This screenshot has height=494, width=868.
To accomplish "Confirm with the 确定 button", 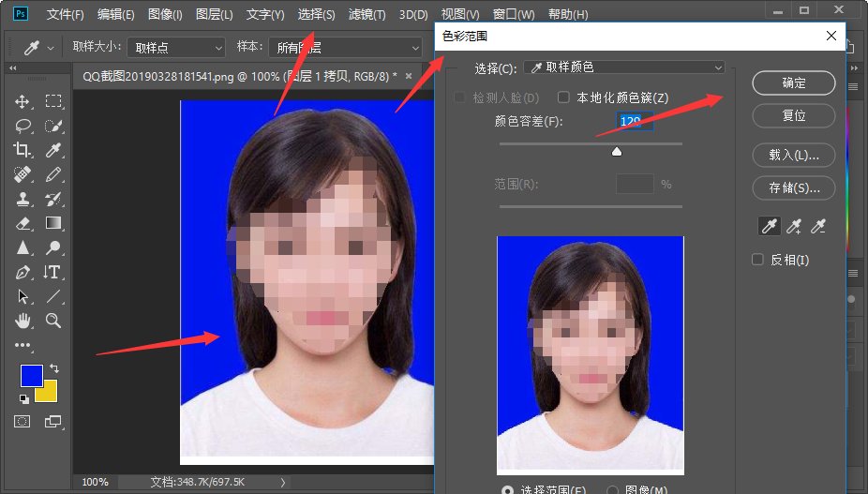I will click(793, 83).
